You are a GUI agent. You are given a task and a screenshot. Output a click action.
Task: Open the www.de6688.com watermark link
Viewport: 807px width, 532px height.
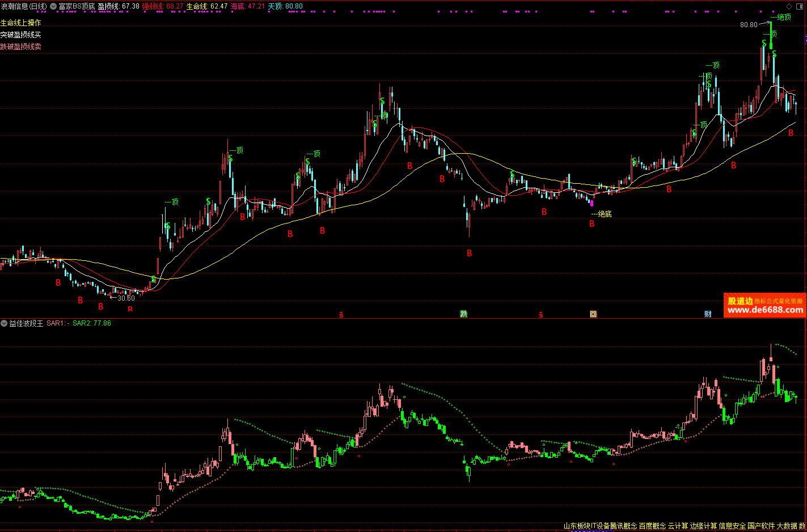pos(765,310)
